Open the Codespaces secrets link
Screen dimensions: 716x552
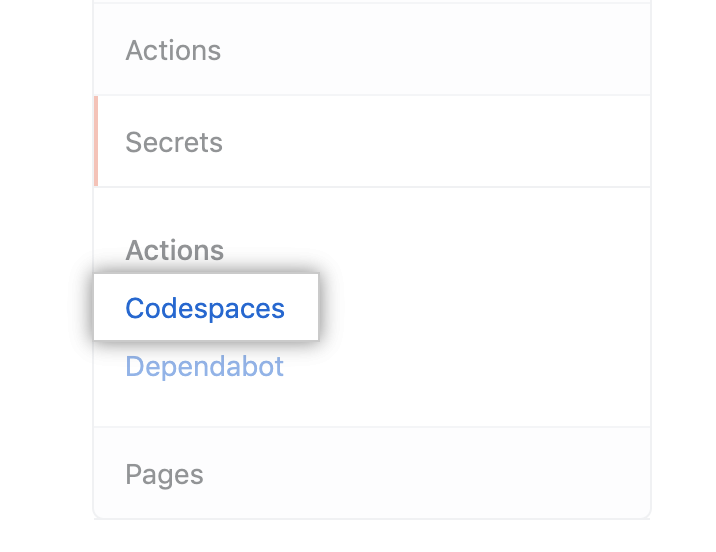(x=205, y=309)
